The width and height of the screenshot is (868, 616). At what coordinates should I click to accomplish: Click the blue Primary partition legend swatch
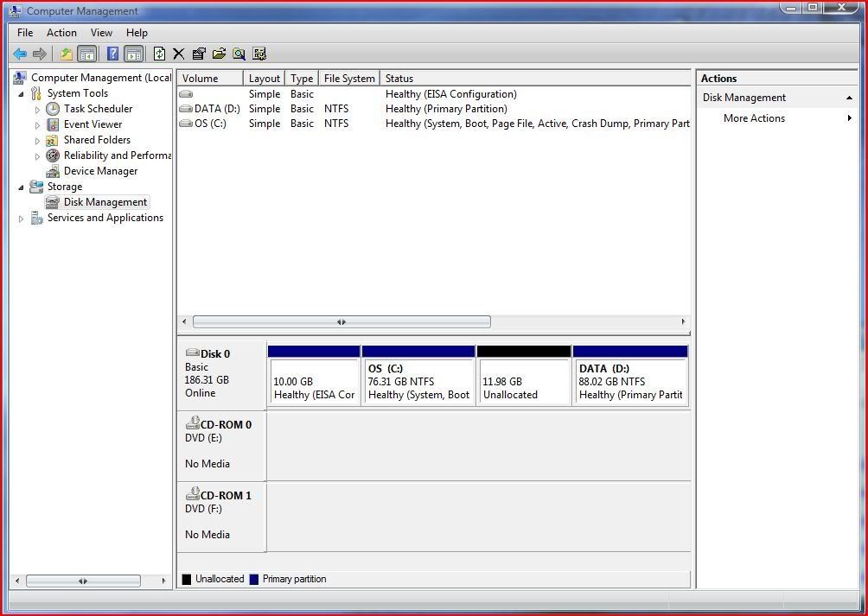click(x=254, y=579)
